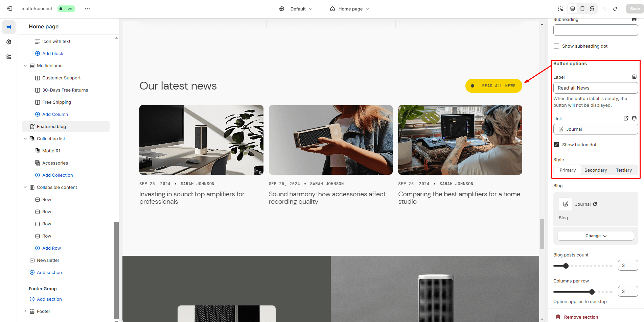Enable the Show subheading dot checkbox
Image resolution: width=644 pixels, height=322 pixels.
click(x=556, y=46)
